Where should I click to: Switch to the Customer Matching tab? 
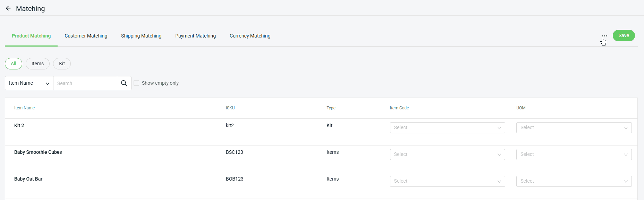tap(86, 36)
